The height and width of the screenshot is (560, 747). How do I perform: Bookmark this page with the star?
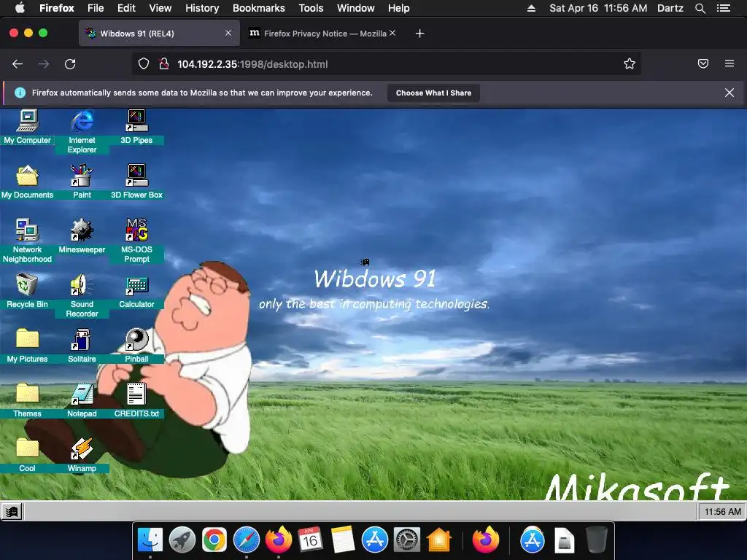point(630,64)
